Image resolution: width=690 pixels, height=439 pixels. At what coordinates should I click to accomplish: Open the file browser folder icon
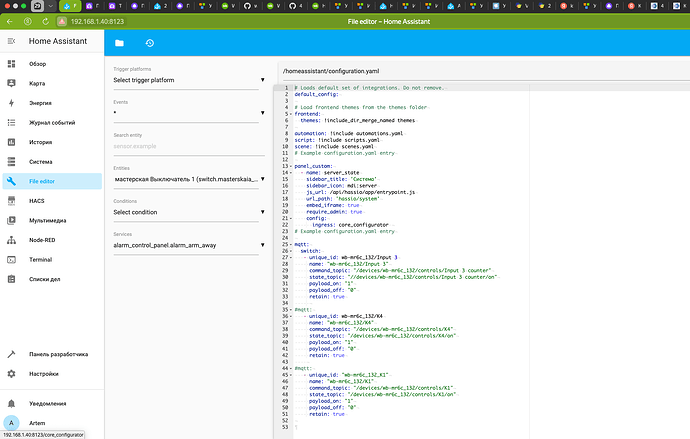tap(119, 43)
